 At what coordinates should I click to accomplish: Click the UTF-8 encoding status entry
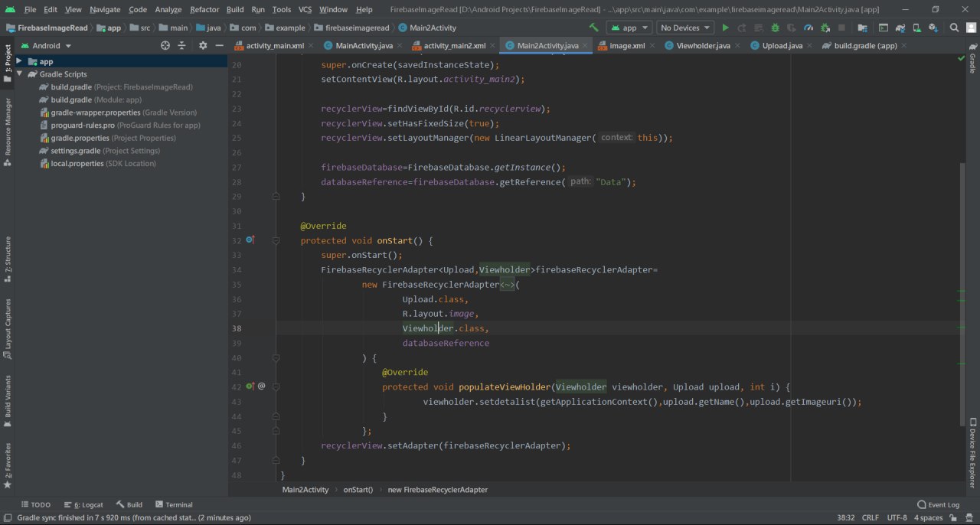[897, 518]
